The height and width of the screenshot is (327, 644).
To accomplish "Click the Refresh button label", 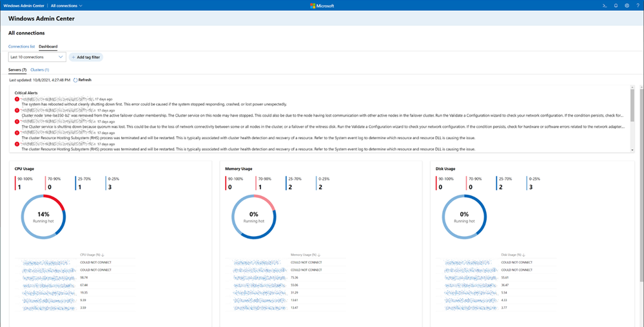I will pyautogui.click(x=85, y=80).
